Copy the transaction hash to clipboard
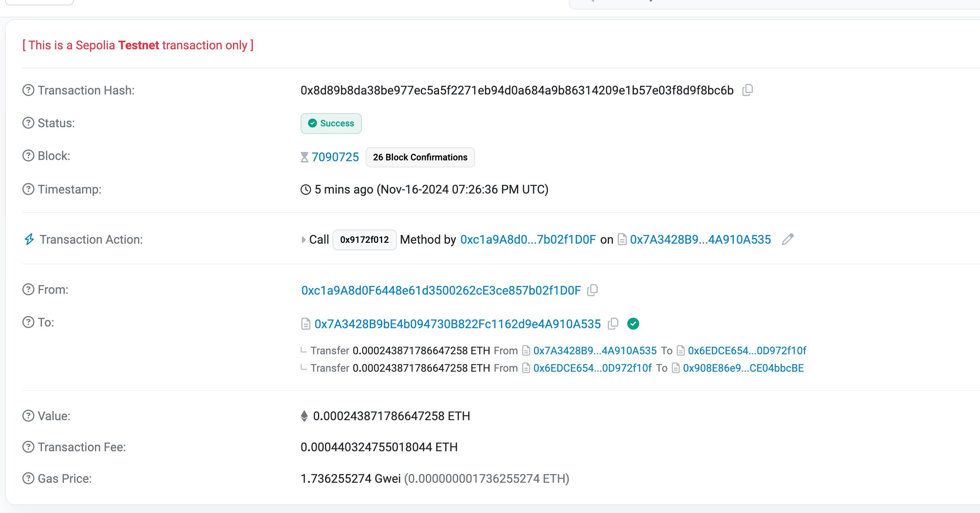 pyautogui.click(x=747, y=90)
